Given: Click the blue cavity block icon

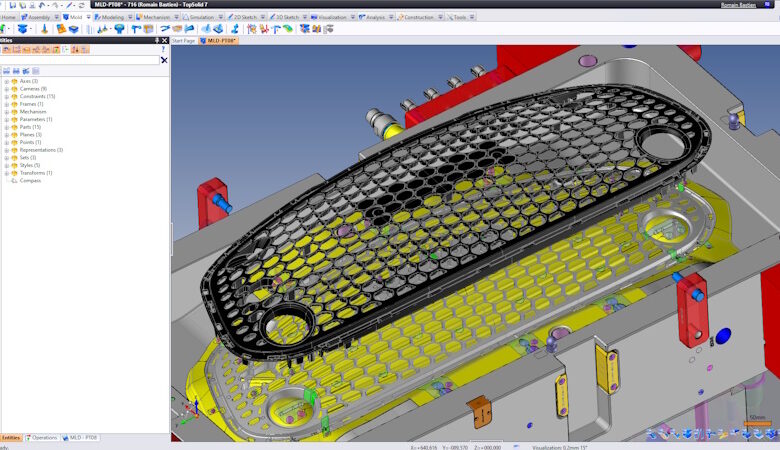Looking at the screenshot, I should (74, 29).
